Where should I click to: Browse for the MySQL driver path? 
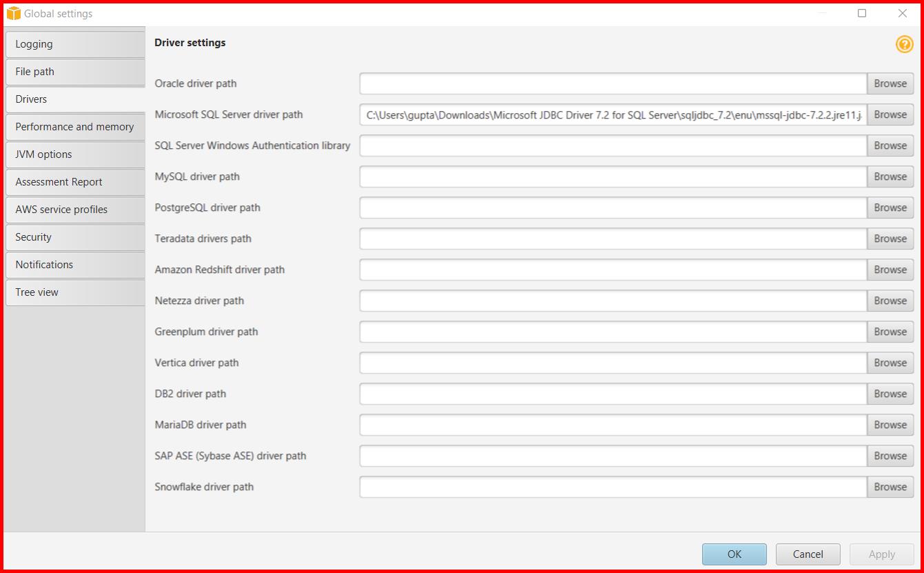(x=890, y=177)
